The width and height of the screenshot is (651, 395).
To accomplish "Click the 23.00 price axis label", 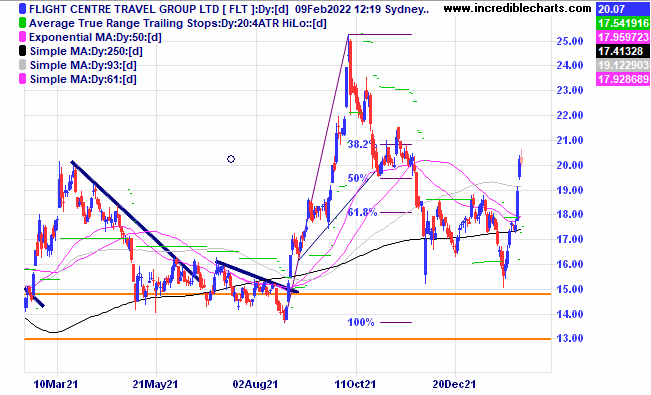I will pos(570,90).
